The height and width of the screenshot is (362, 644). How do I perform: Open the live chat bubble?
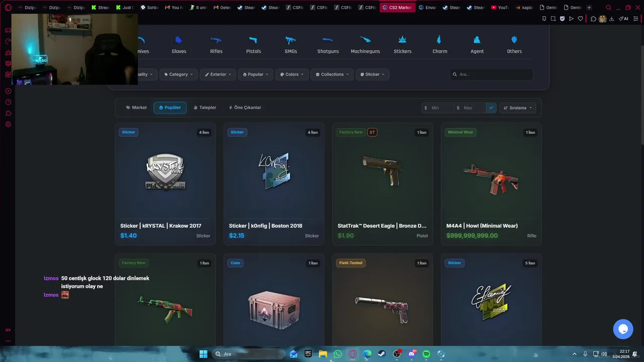tap(623, 329)
